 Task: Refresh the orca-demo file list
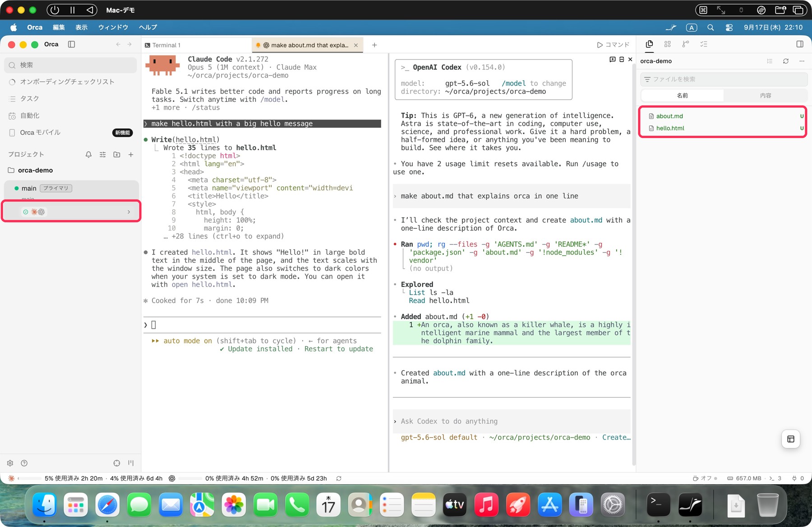tap(786, 61)
